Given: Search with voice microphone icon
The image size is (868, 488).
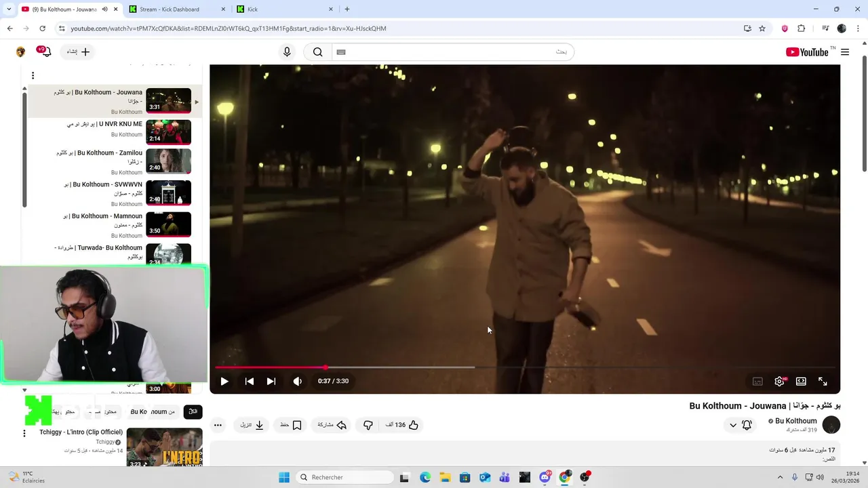Looking at the screenshot, I should coord(287,52).
